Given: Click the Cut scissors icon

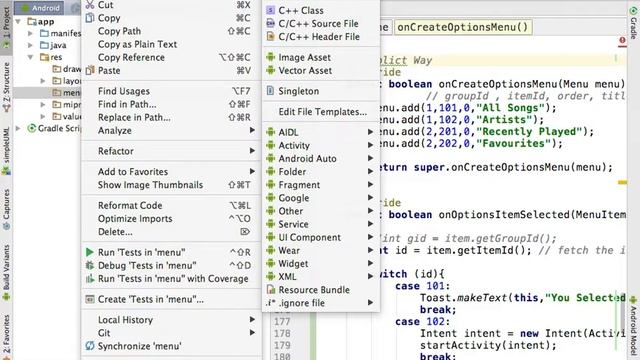Looking at the screenshot, I should pos(90,4).
